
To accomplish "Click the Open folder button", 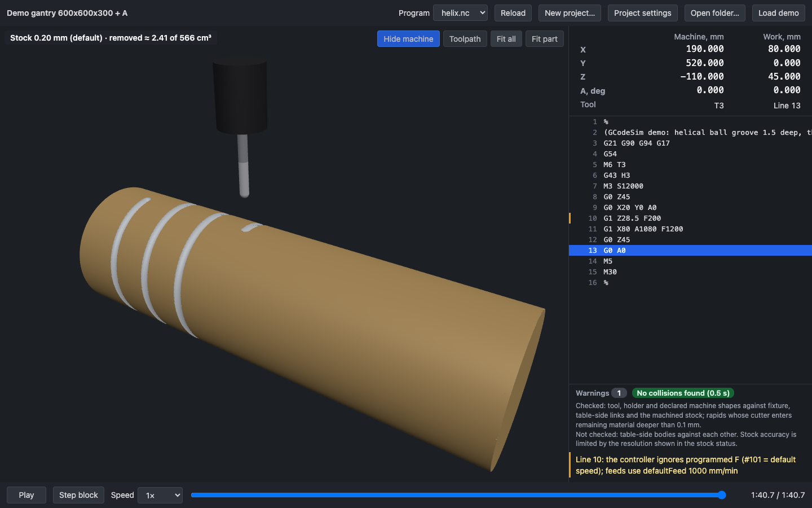I will pyautogui.click(x=714, y=13).
